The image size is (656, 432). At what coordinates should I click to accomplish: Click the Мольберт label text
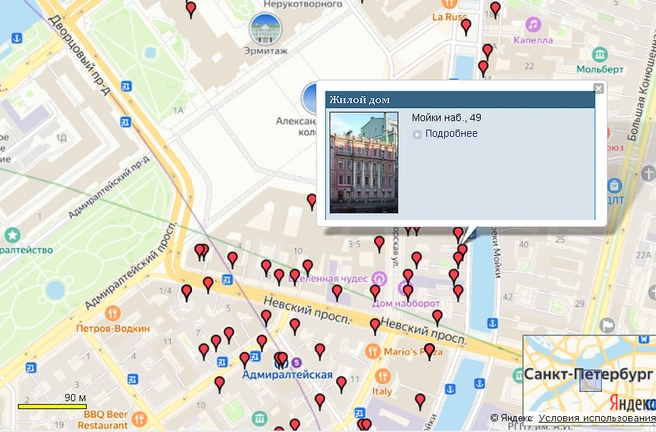(x=600, y=69)
